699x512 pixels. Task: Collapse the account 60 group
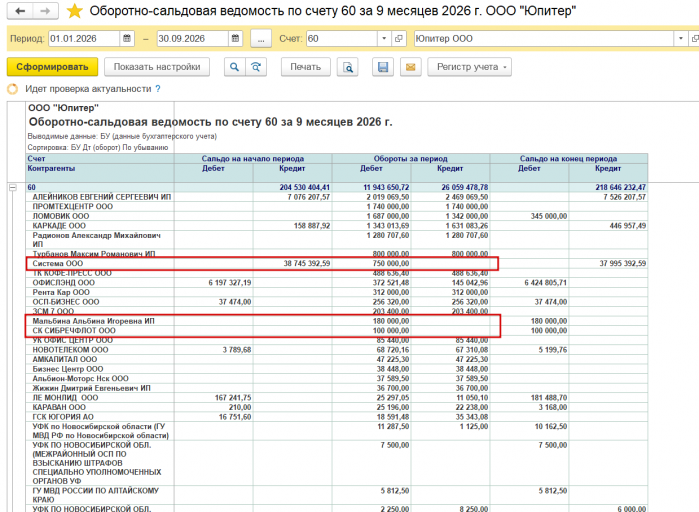click(13, 188)
